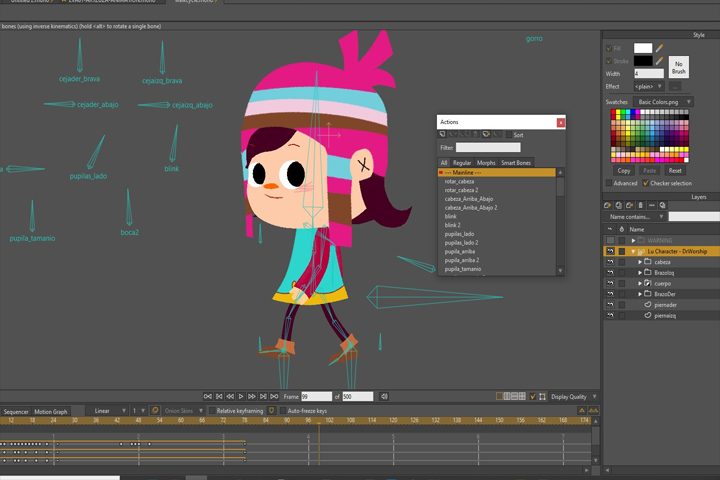Enable the Sort checkbox in Actions window

[x=508, y=135]
